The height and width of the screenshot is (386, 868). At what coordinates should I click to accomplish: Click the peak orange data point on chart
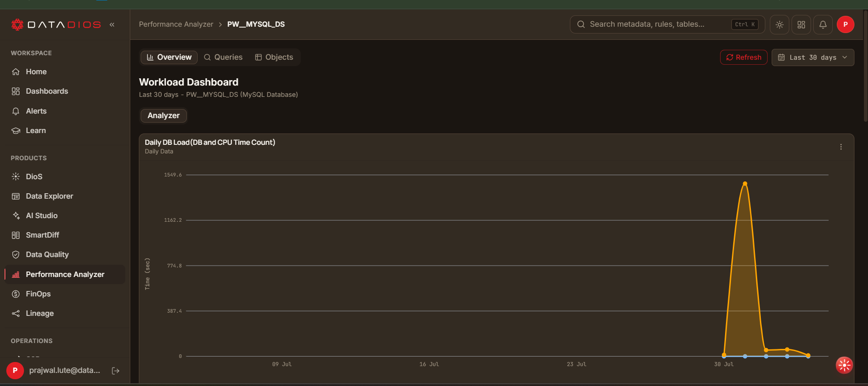coord(745,183)
